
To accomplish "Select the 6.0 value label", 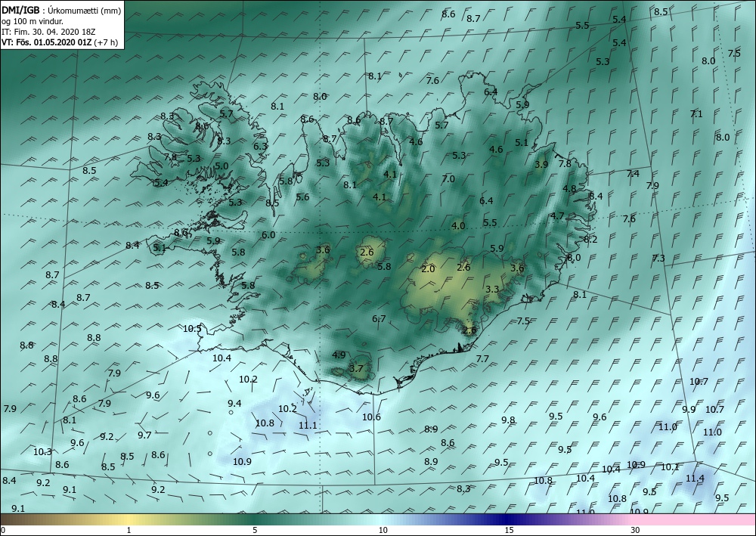I will (268, 235).
